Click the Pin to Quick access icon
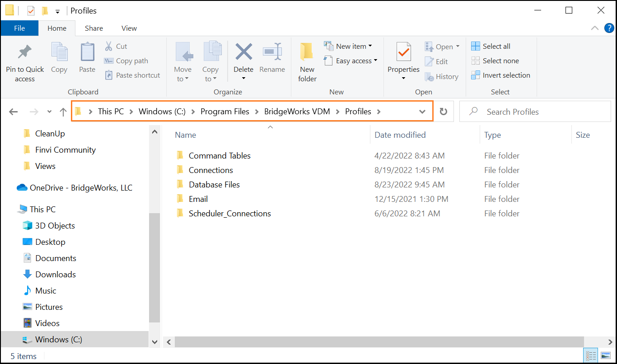Screen dimensions: 617x364 pyautogui.click(x=25, y=52)
